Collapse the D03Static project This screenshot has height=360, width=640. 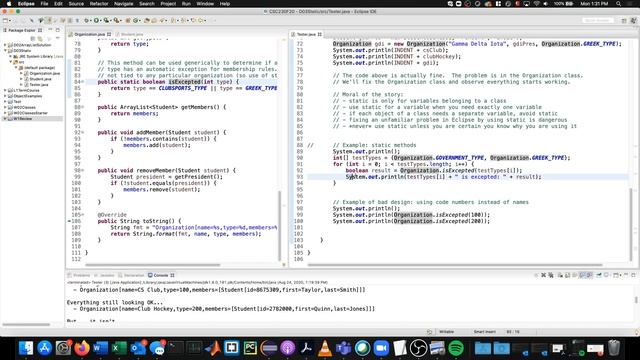click(5, 51)
